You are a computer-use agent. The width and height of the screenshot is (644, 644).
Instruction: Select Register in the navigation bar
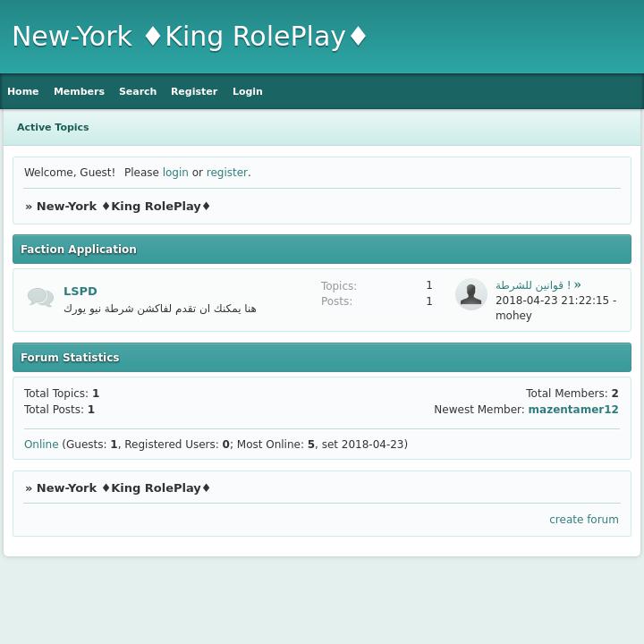[x=194, y=91]
